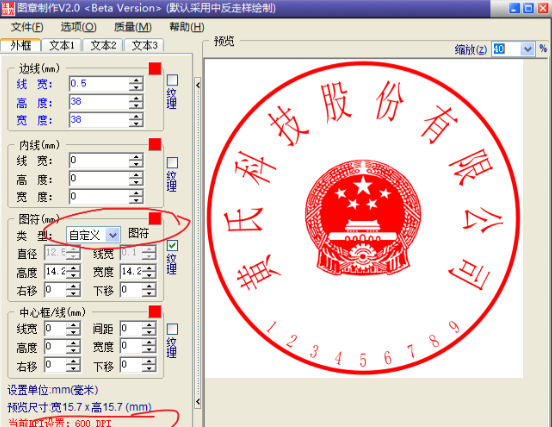
Task: Click the 边线 高度 spinner arrows
Action: click(136, 102)
